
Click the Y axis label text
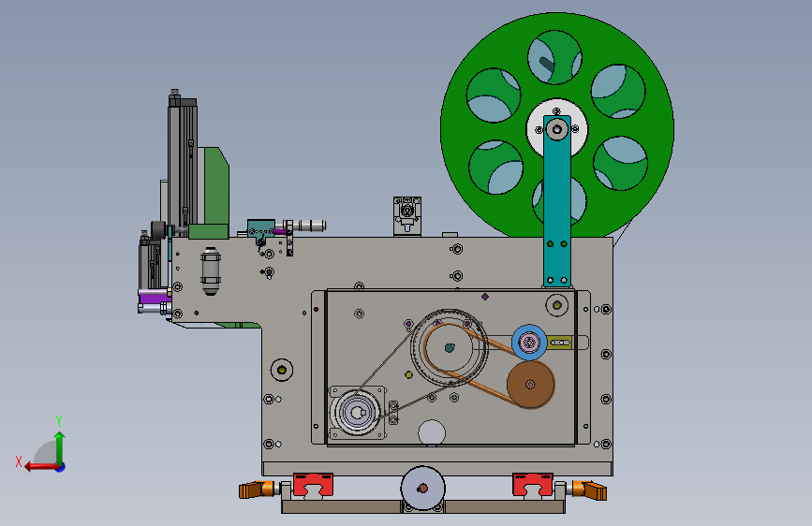pos(59,421)
